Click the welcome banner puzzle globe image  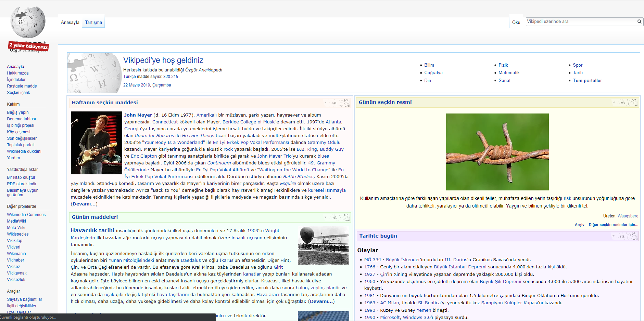(94, 72)
